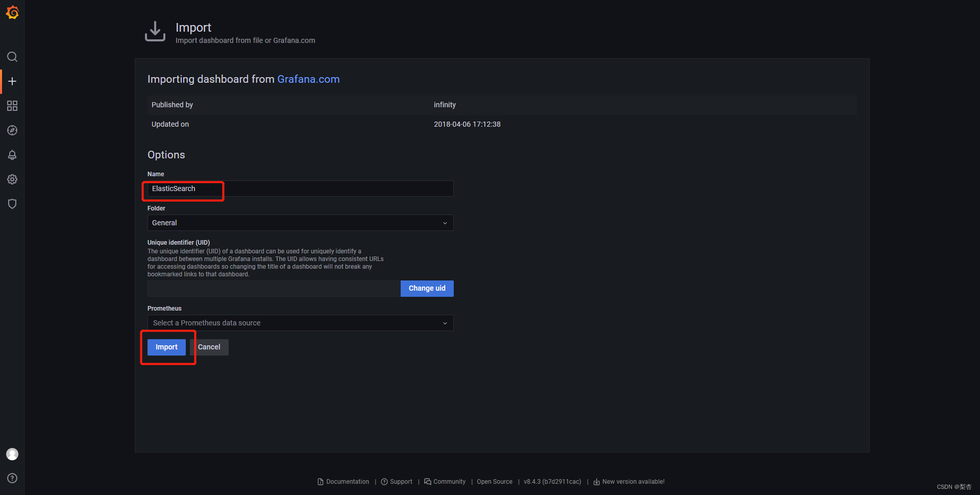
Task: Click the v8.4.3 version link
Action: click(x=552, y=482)
